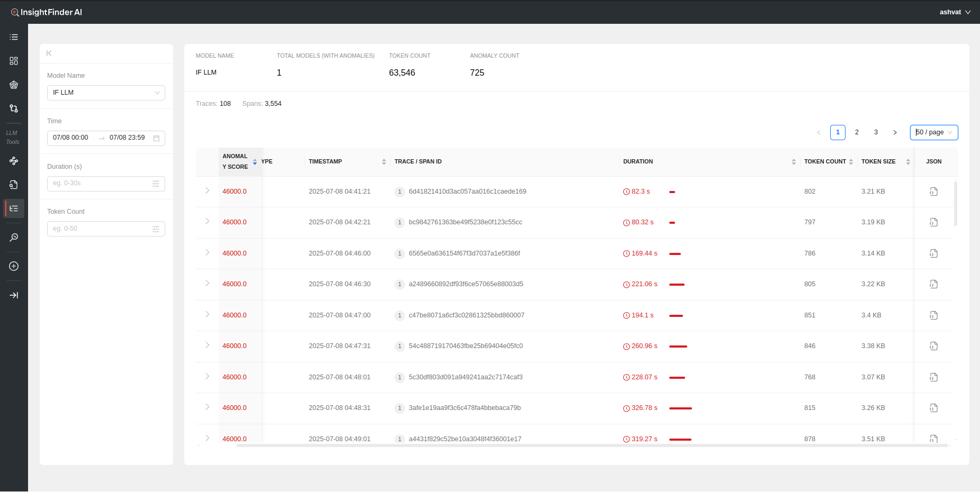This screenshot has width=980, height=492.
Task: Click the plus circle icon in sidebar
Action: tap(14, 266)
